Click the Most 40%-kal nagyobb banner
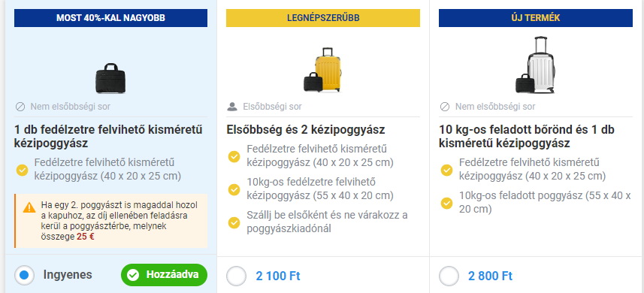Image resolution: width=644 pixels, height=293 pixels. pos(111,18)
